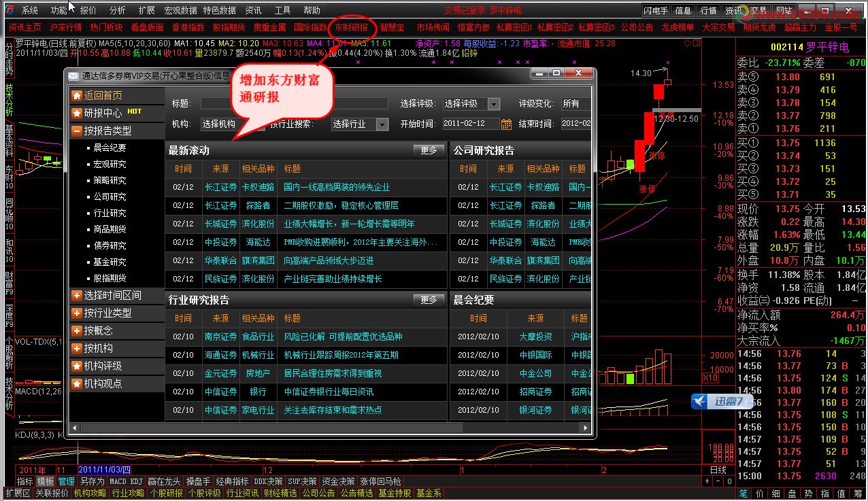Image resolution: width=868 pixels, height=501 pixels.
Task: Select 策略研究 report type
Action: pos(110,180)
